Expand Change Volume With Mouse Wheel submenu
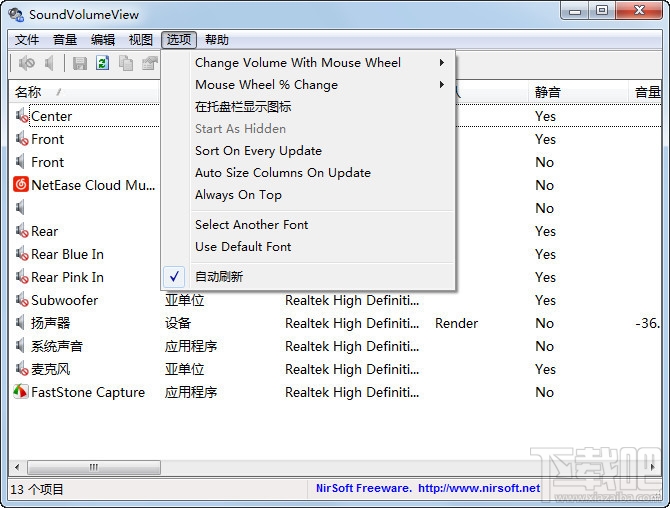670x508 pixels. (x=308, y=63)
